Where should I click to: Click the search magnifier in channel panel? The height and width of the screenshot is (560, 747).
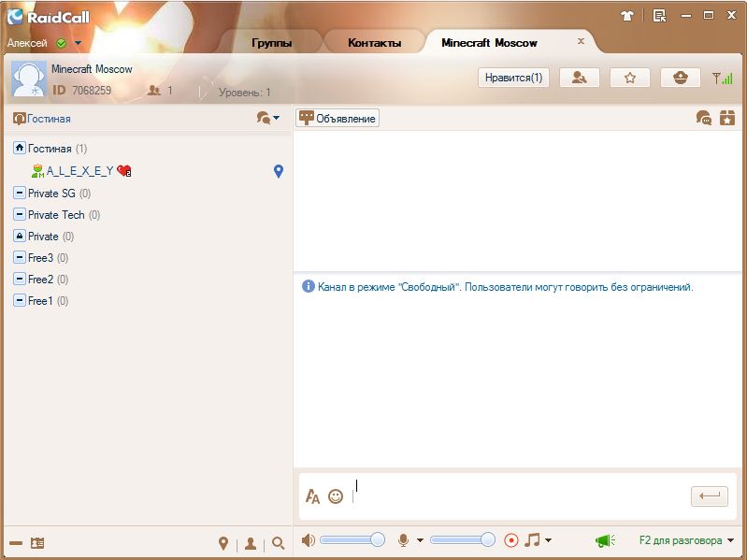278,543
